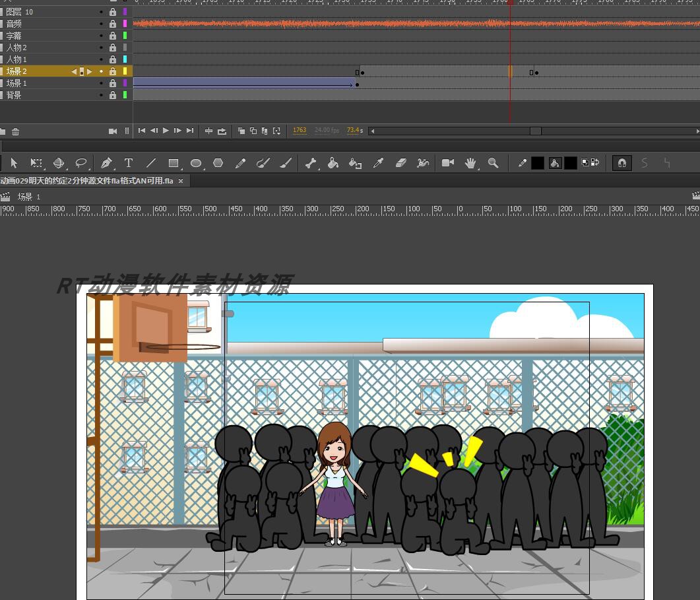This screenshot has height=600, width=700.
Task: Select the Zoom magnifier tool
Action: click(493, 163)
